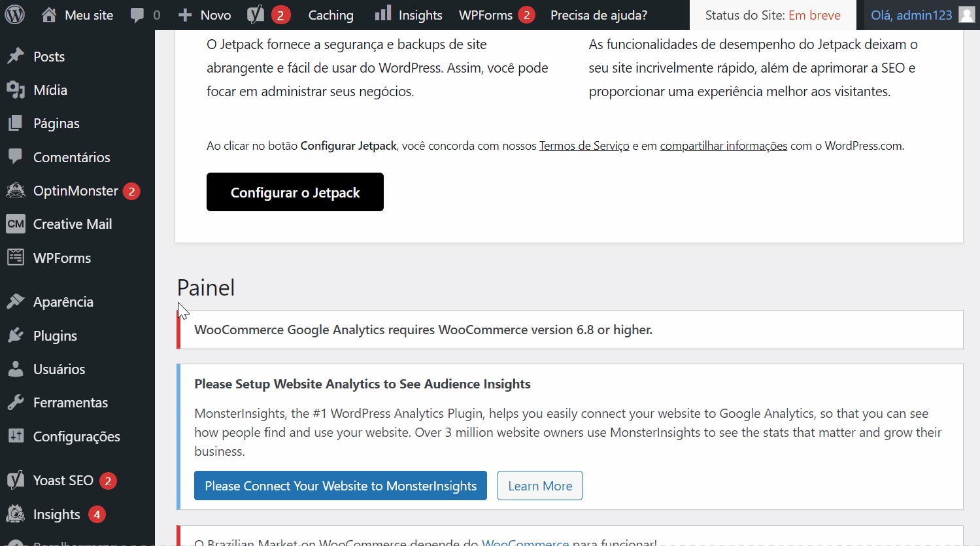
Task: Click the Insights bar chart icon in admin bar
Action: click(383, 13)
